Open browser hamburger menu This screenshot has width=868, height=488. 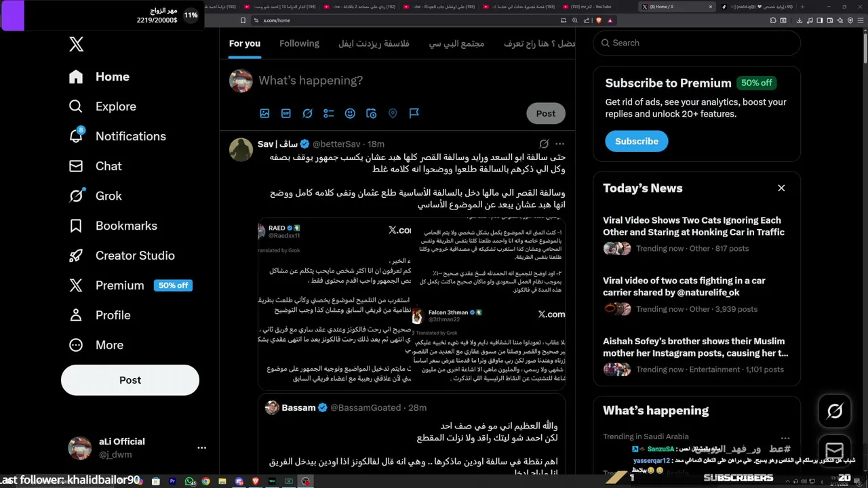861,20
